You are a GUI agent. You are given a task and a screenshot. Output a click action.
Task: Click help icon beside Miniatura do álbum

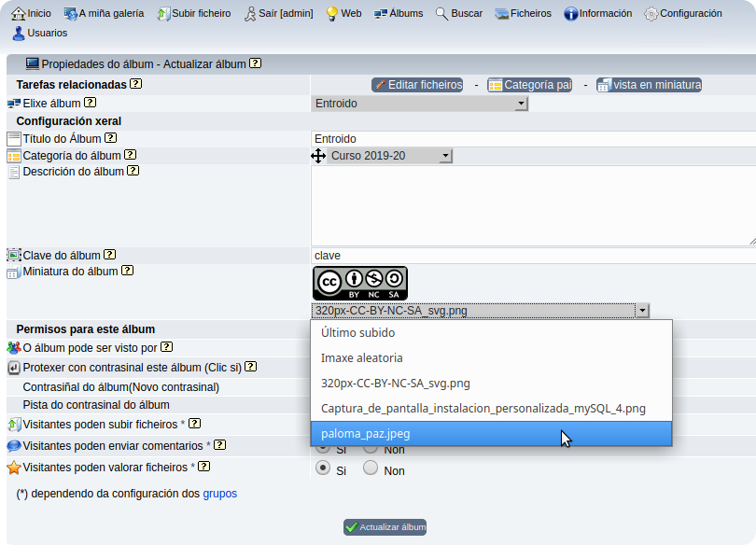[128, 272]
